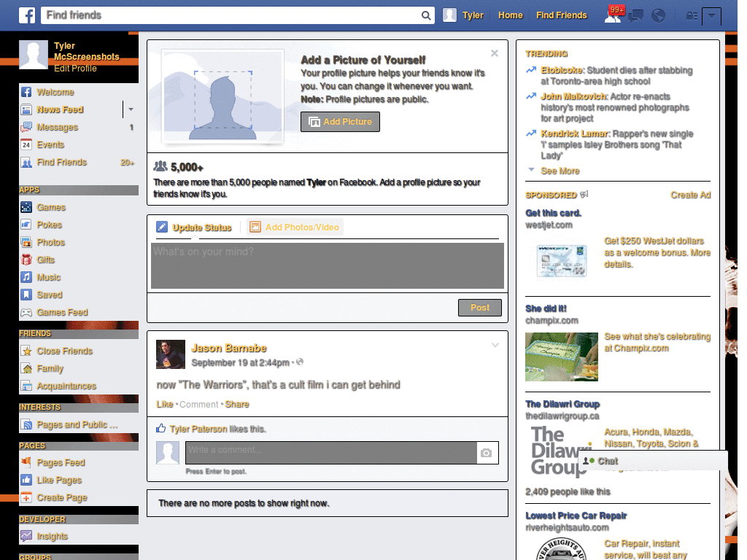Open Create Ad link
This screenshot has height=560, width=747.
point(690,195)
